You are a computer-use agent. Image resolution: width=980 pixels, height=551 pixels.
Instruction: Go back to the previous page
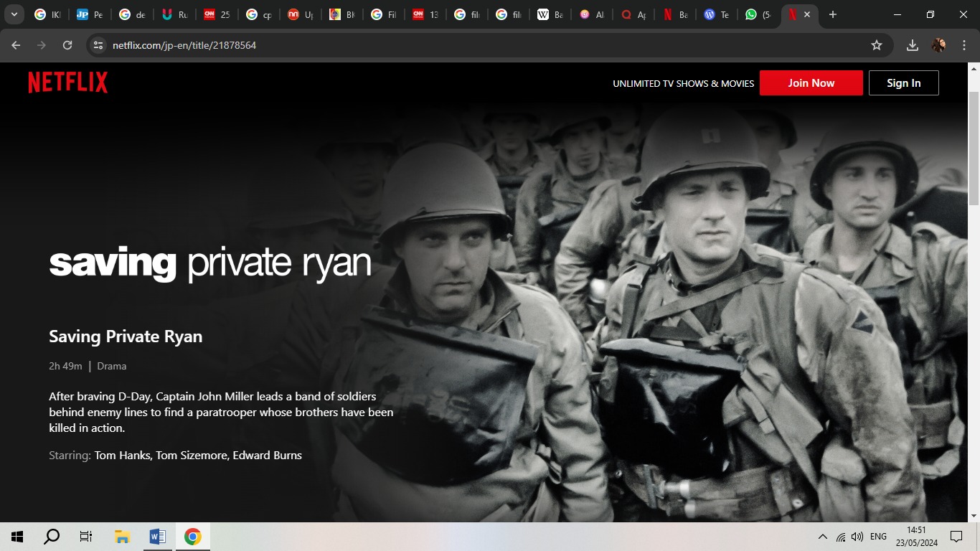point(16,45)
